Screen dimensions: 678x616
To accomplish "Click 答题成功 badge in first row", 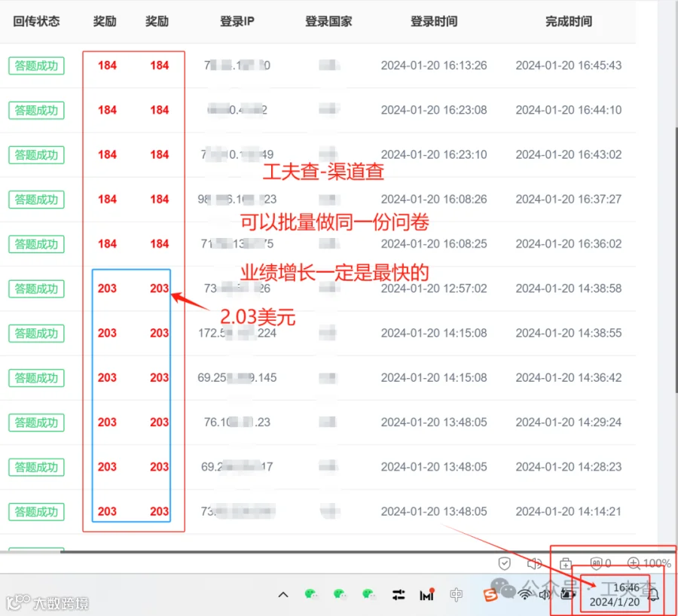I will click(36, 66).
